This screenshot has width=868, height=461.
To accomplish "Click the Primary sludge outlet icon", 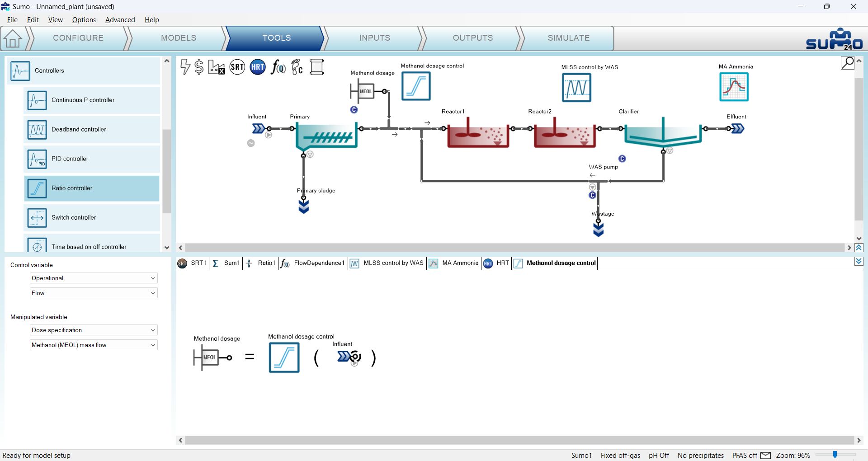I will point(304,206).
